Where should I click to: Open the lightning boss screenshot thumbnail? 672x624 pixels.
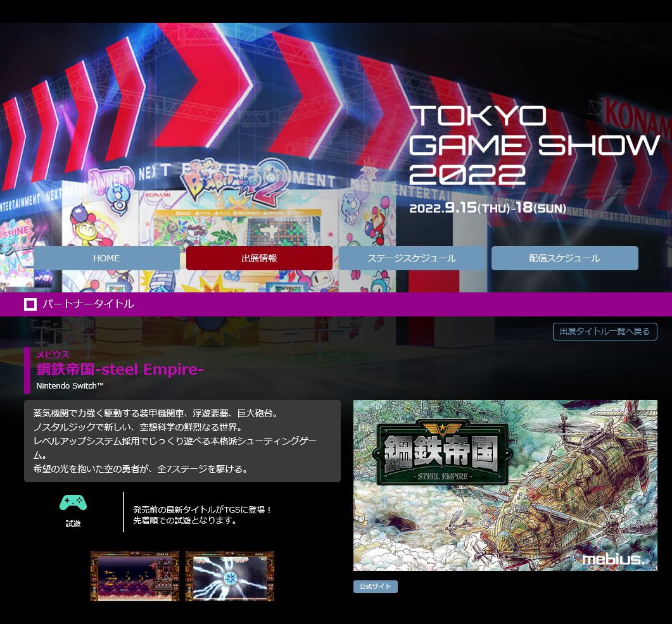click(230, 576)
